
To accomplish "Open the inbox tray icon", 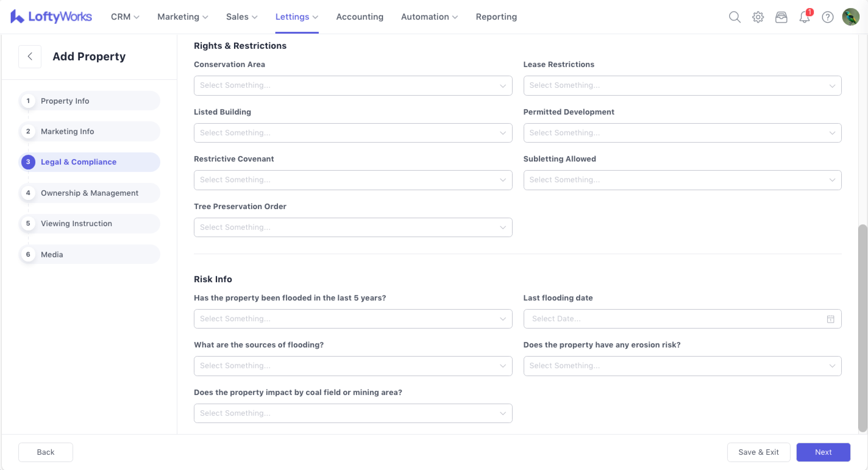I will click(781, 17).
